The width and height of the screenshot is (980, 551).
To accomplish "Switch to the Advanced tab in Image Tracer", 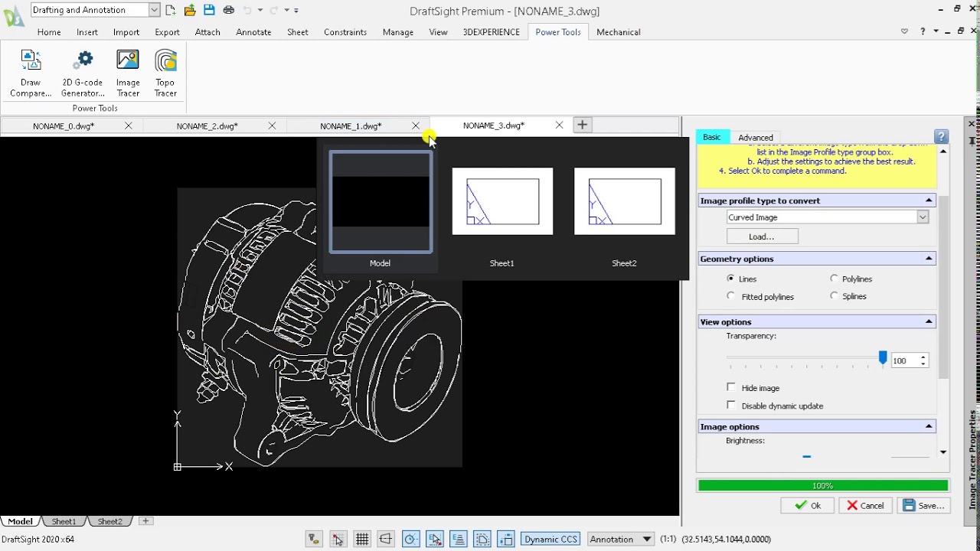I will click(x=756, y=138).
